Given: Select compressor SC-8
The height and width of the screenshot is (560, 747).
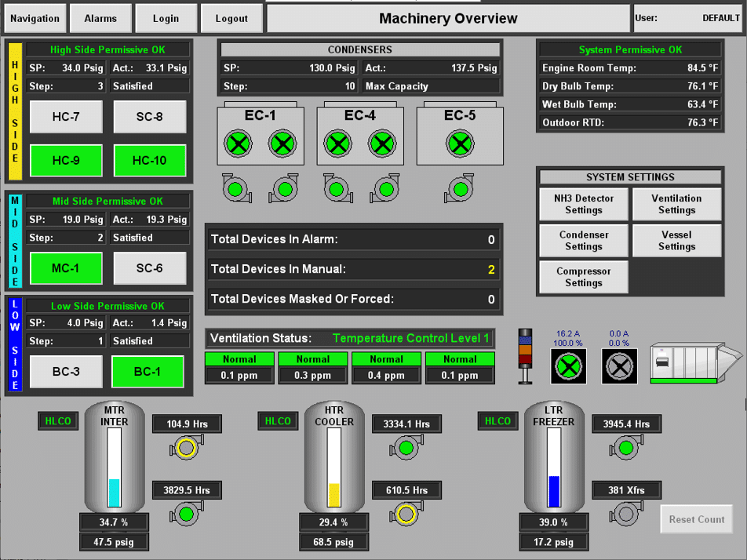Looking at the screenshot, I should point(150,117).
